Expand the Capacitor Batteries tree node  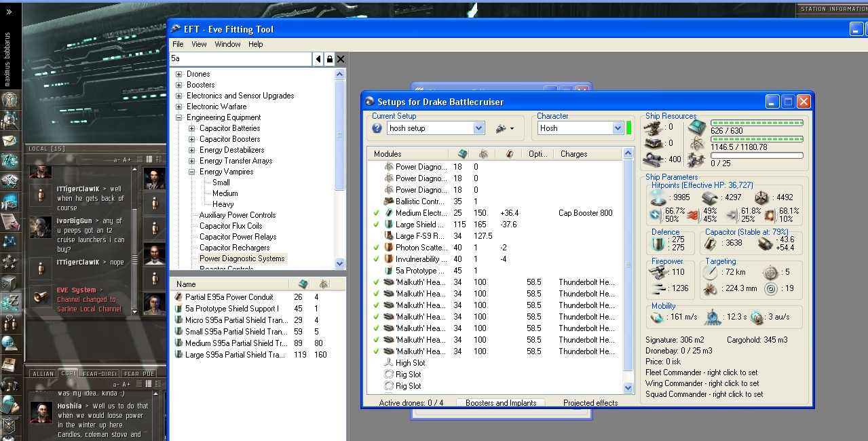point(192,128)
